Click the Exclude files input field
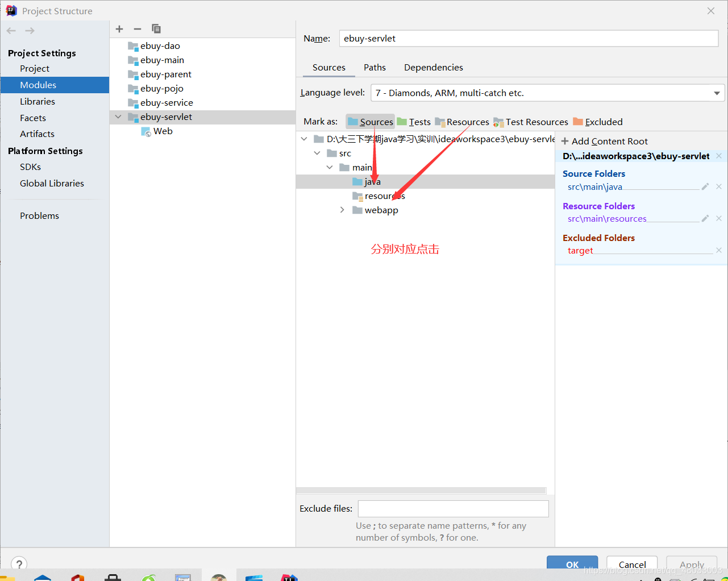The image size is (728, 581). click(454, 509)
